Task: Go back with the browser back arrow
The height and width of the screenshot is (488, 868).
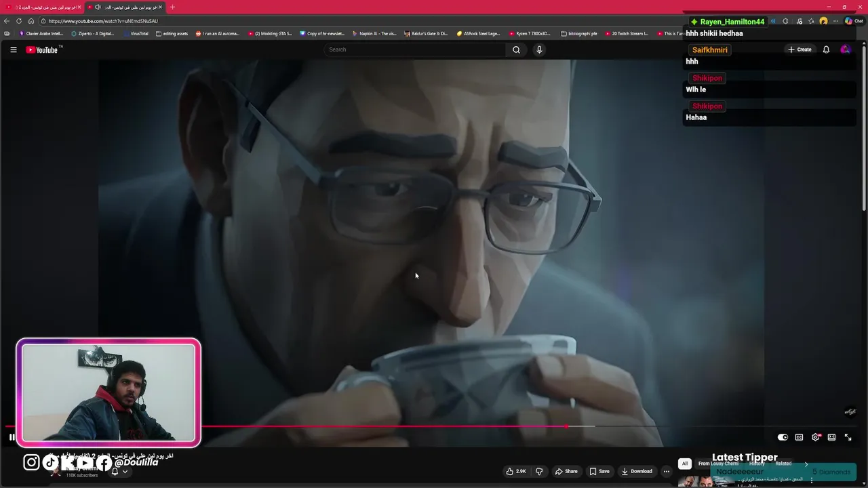Action: pyautogui.click(x=7, y=21)
